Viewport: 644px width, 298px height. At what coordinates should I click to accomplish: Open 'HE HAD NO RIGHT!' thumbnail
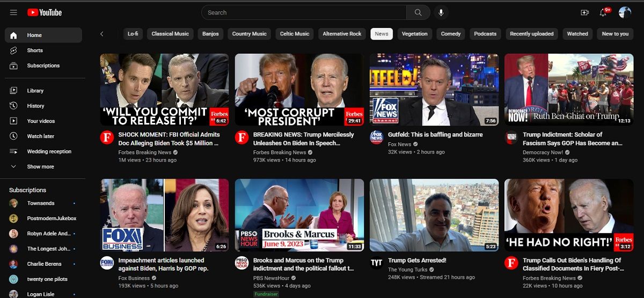(x=569, y=215)
